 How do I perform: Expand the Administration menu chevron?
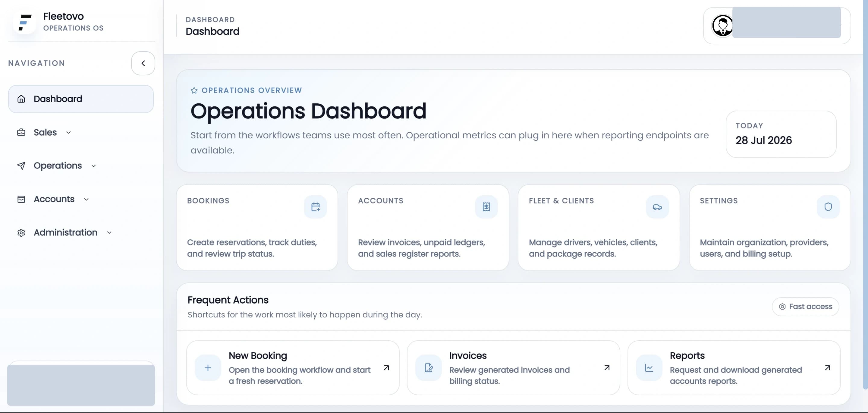click(109, 233)
